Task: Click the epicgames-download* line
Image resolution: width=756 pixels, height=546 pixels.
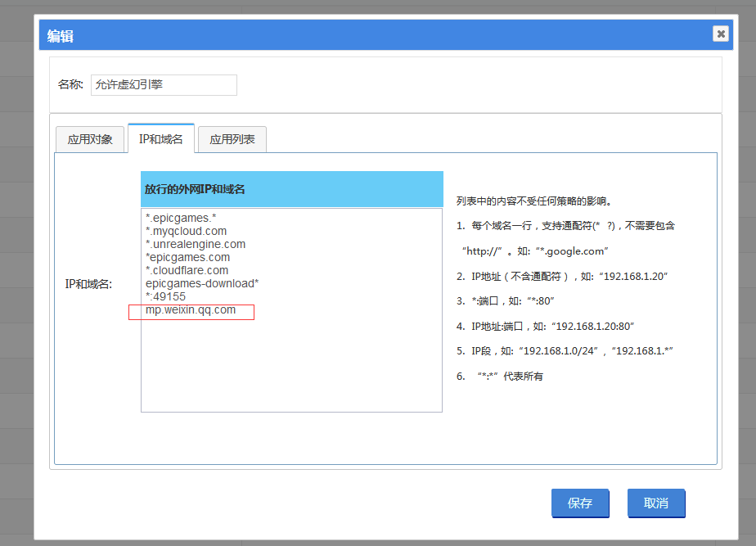Action: pyautogui.click(x=202, y=283)
